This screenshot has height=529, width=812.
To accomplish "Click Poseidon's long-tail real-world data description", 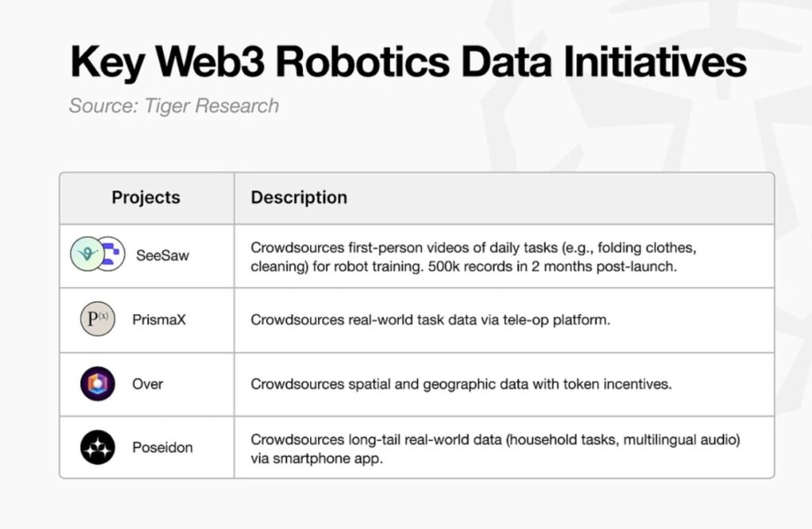I will (500, 439).
